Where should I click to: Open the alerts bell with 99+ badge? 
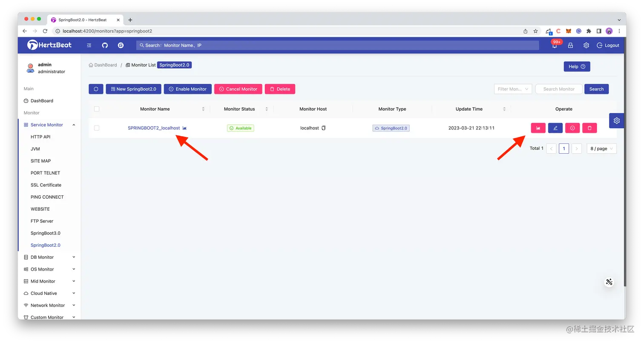point(555,45)
